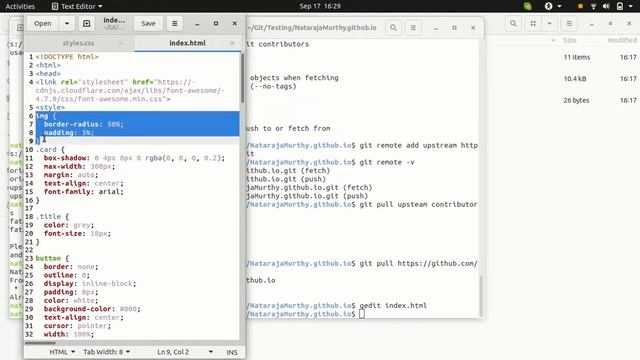Viewport: 640px width, 360px height.
Task: Create a new document with the plus icon
Action: point(87,24)
